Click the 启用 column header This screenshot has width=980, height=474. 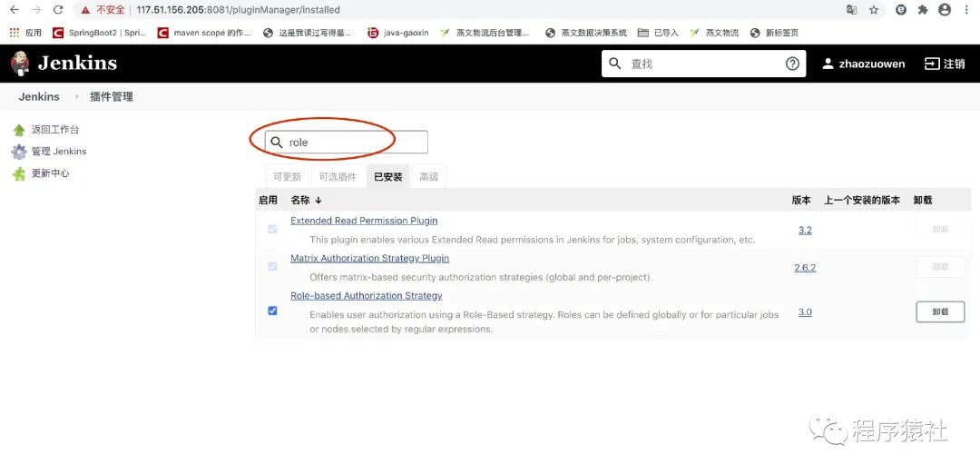click(x=268, y=200)
